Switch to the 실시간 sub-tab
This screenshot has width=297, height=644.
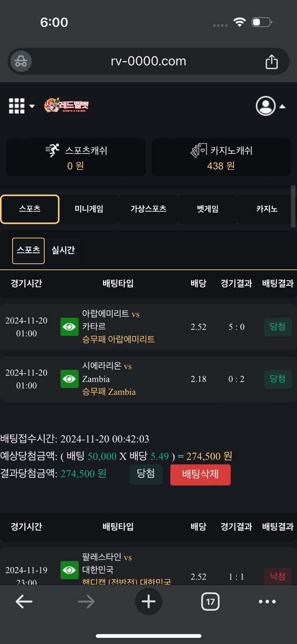click(63, 250)
